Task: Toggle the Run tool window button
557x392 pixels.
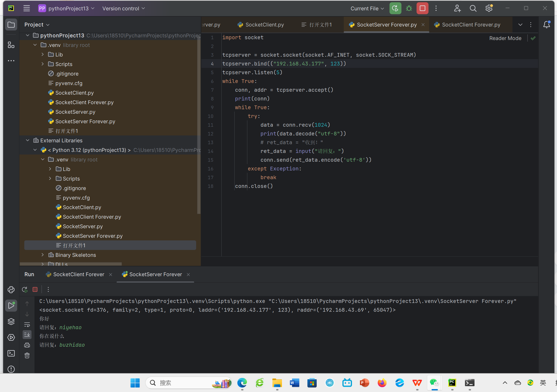Action: [11, 306]
